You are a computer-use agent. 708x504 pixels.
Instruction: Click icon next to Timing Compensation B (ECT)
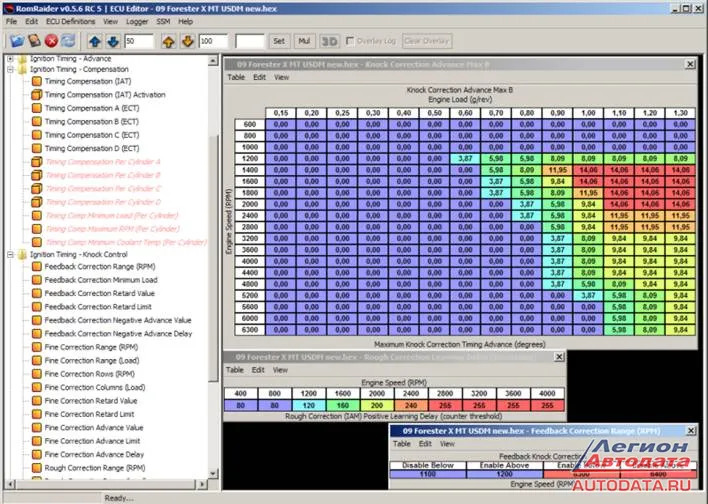[x=37, y=121]
